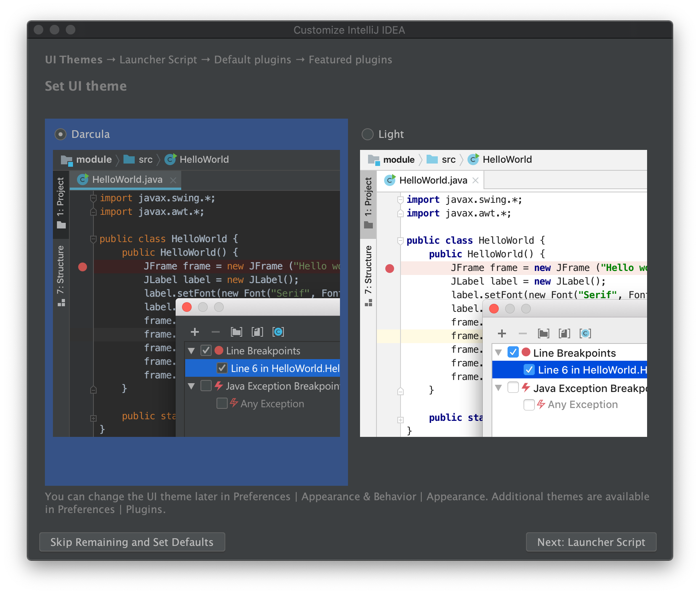Viewport: 700px width, 594px height.
Task: Click the module folder icon in Darcula breadcrumb
Action: (x=67, y=160)
